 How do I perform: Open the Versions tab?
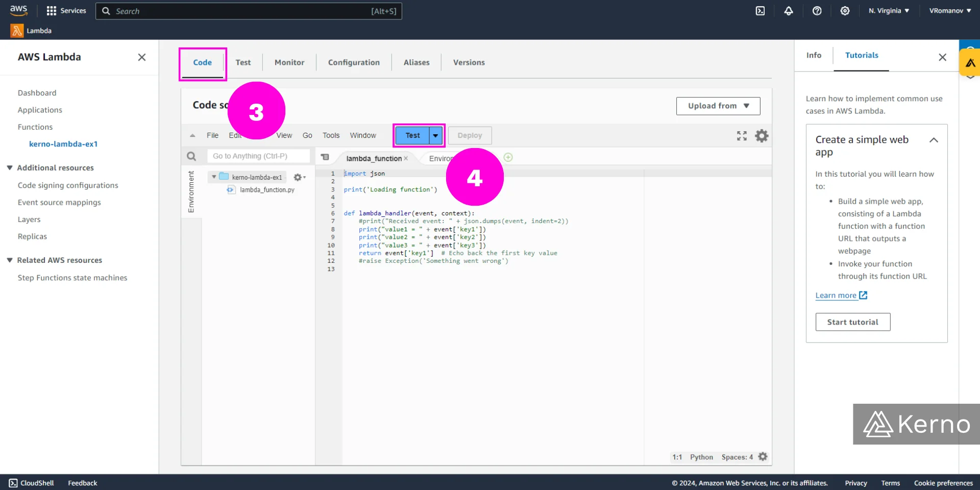pos(469,63)
